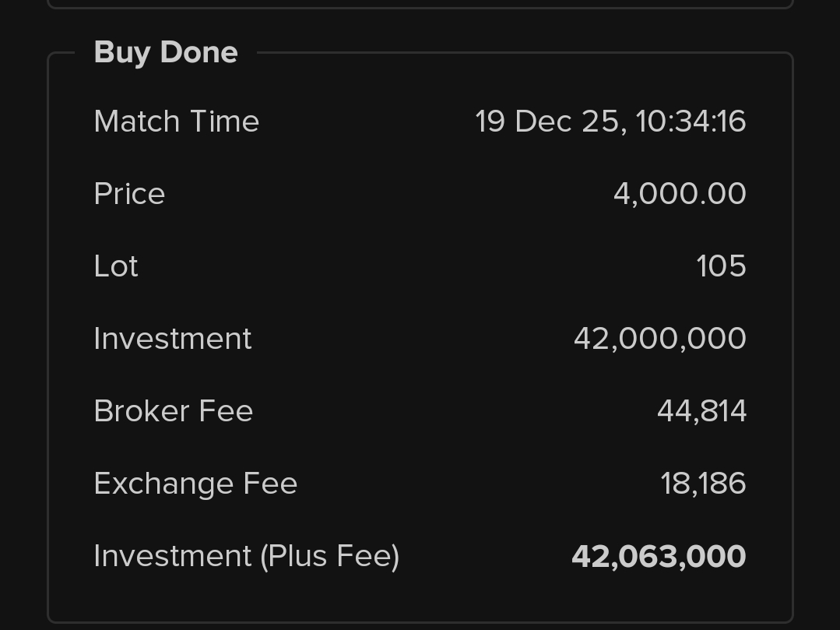The height and width of the screenshot is (630, 840).
Task: Click the Broker Fee label
Action: [x=173, y=411]
